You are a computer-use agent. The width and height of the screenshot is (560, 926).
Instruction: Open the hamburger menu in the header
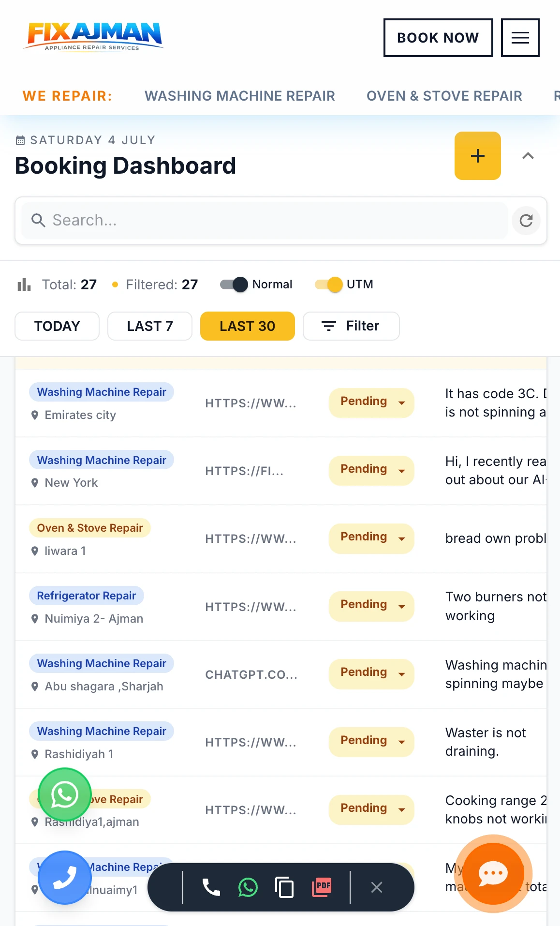tap(520, 38)
